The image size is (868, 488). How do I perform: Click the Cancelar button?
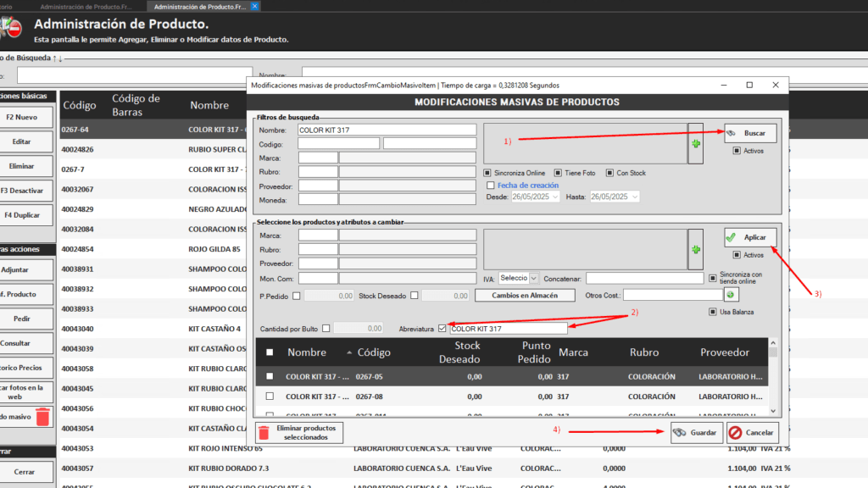click(753, 433)
